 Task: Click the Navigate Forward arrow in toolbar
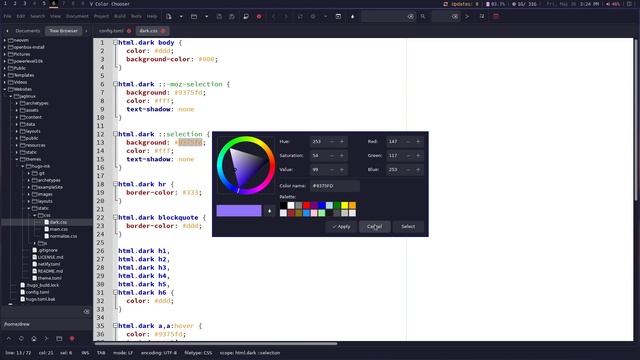coord(286,17)
